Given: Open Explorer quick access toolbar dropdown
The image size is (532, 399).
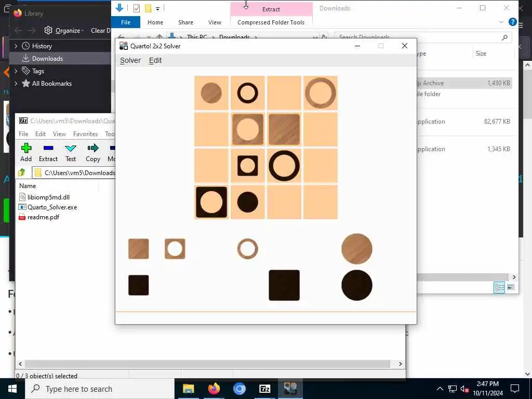Looking at the screenshot, I should point(158,8).
